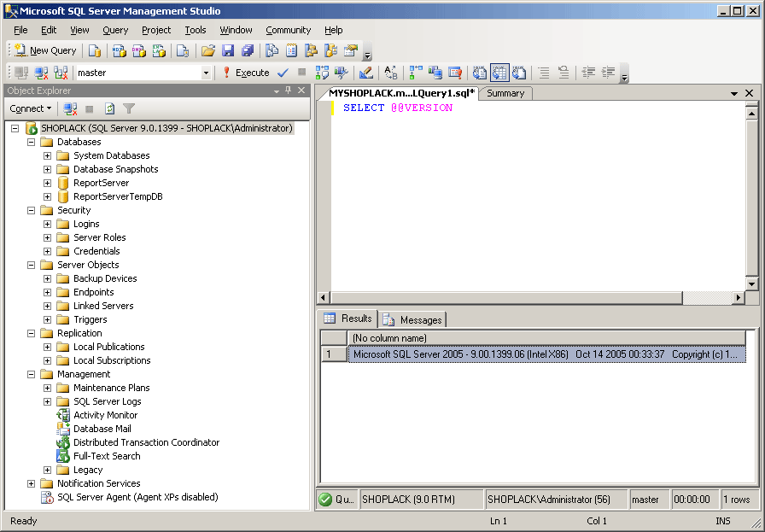Toggle Object Explorer auto-hide pin

click(289, 91)
